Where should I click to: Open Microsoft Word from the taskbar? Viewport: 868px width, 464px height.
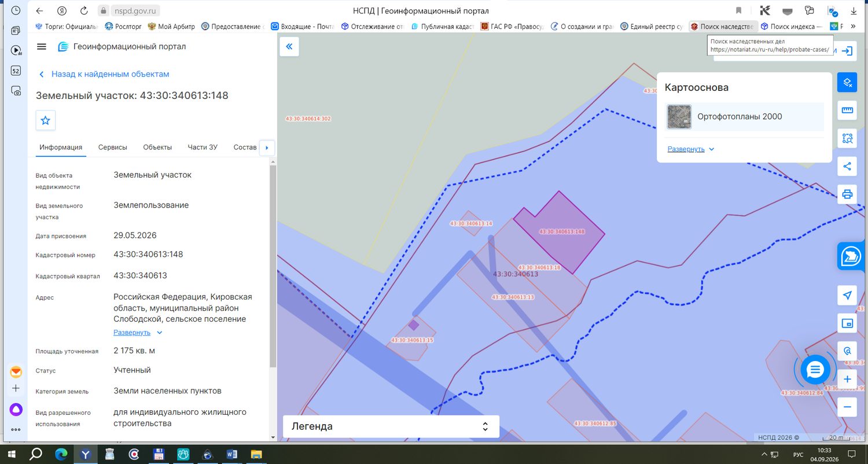coord(232,454)
